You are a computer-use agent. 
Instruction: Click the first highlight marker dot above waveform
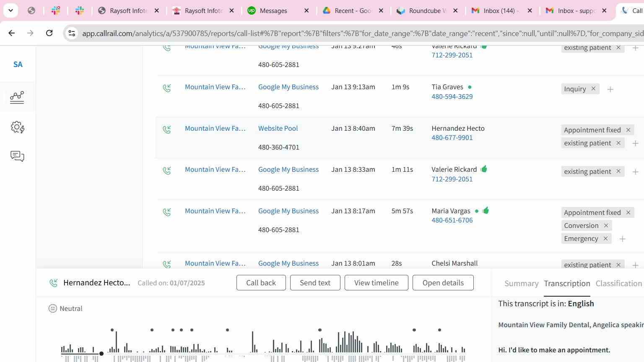pyautogui.click(x=112, y=330)
